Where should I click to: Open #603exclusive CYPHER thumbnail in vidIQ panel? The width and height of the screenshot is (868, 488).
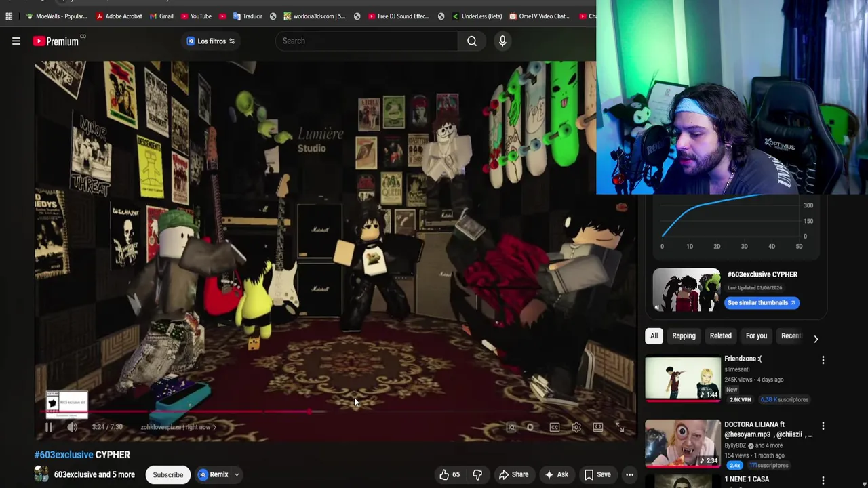click(x=686, y=290)
